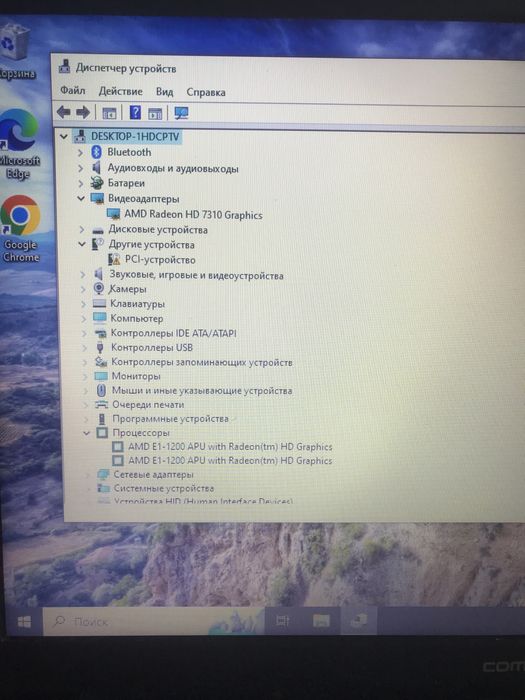Image resolution: width=525 pixels, height=700 pixels.
Task: Select the Компьютер category label
Action: tap(137, 319)
